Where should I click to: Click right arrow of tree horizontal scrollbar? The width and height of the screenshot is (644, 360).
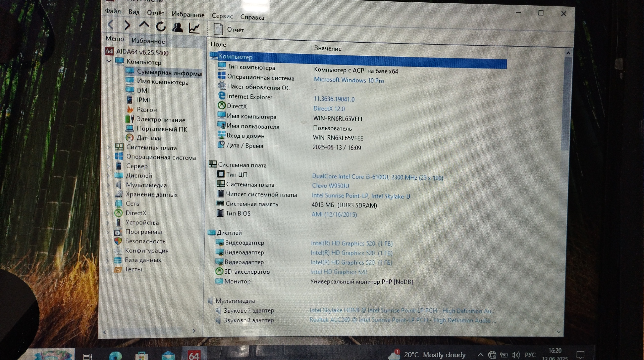194,331
